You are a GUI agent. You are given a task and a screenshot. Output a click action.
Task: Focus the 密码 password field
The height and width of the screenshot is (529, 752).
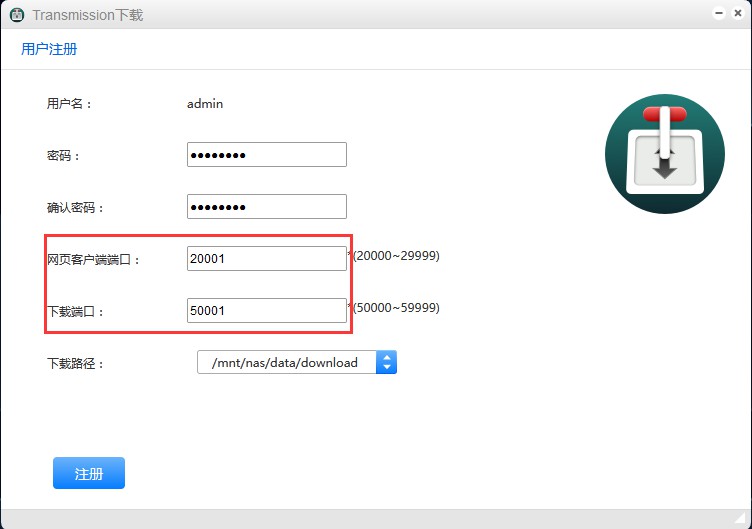(266, 155)
